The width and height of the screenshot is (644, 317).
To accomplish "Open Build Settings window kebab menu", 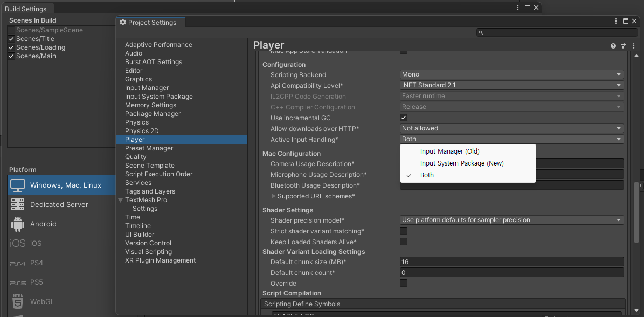I will [x=518, y=8].
